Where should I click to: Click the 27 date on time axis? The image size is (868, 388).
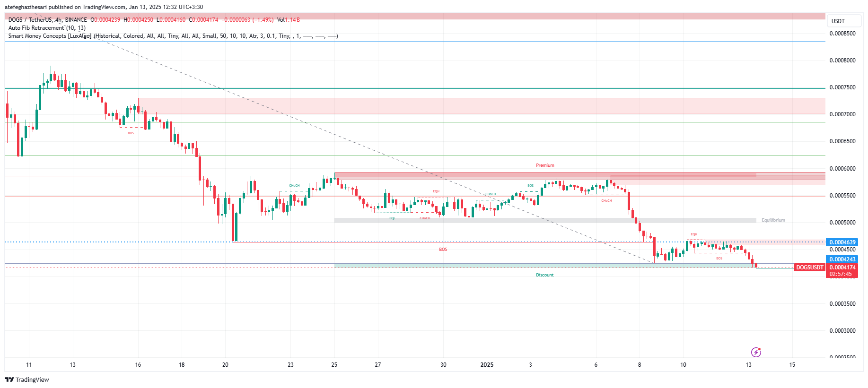pyautogui.click(x=378, y=365)
